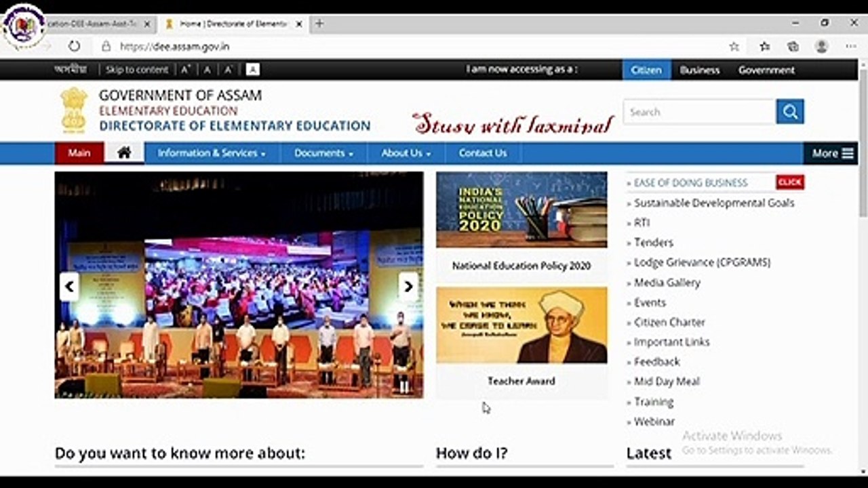The height and width of the screenshot is (488, 868).
Task: Select the Citizen access mode
Action: 646,70
